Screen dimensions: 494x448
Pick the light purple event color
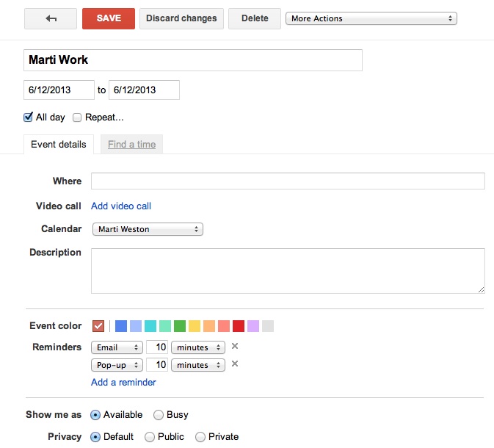[x=253, y=326]
